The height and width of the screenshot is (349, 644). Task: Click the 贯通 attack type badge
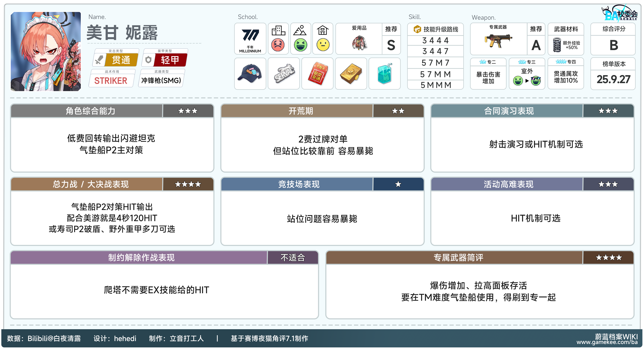(121, 60)
